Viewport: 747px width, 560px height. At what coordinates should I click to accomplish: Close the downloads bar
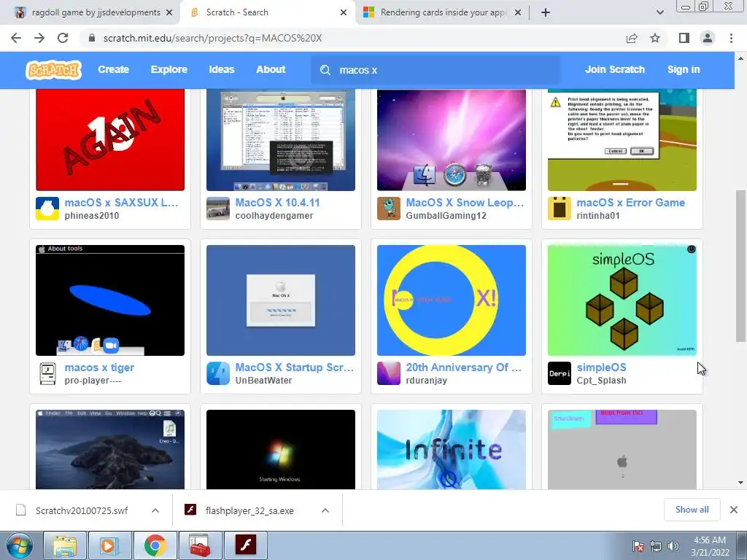click(734, 510)
